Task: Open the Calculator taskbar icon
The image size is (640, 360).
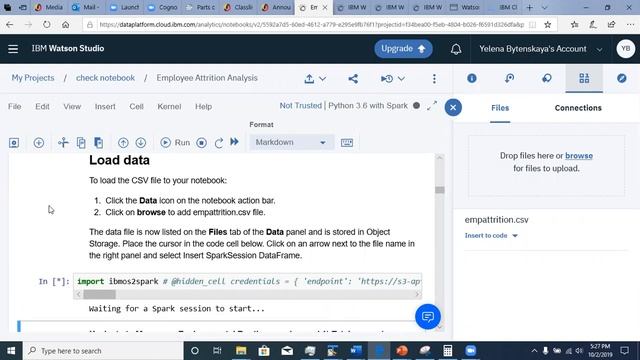Action: pyautogui.click(x=448, y=351)
